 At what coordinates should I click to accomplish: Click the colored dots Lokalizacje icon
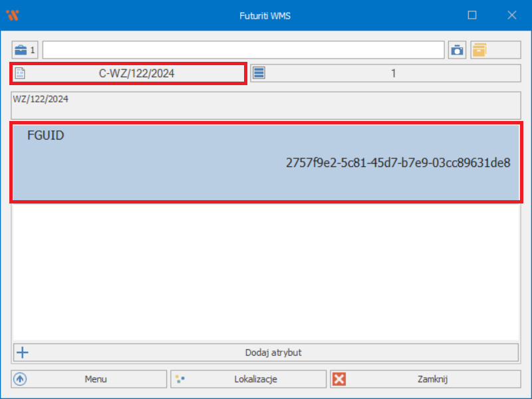[x=179, y=379]
